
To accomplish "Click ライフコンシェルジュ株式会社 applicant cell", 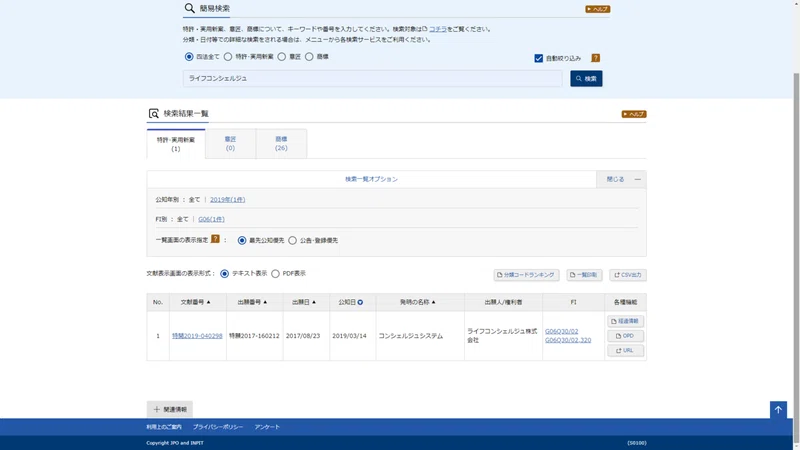I will [x=502, y=336].
